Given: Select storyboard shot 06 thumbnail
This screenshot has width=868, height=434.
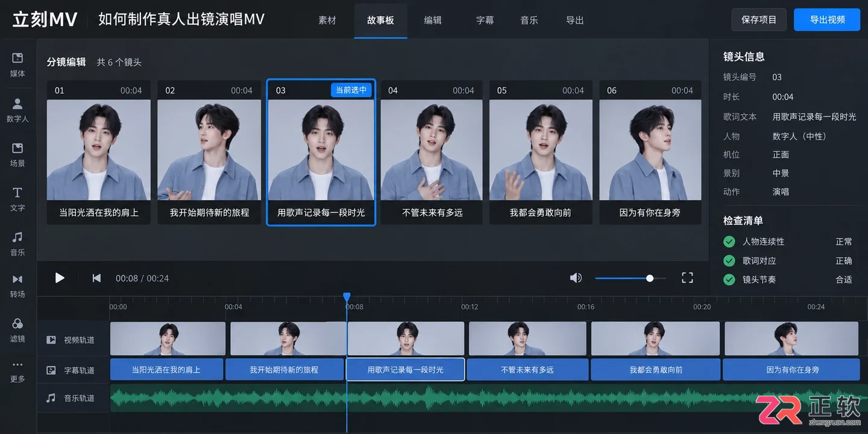Looking at the screenshot, I should pyautogui.click(x=650, y=149).
